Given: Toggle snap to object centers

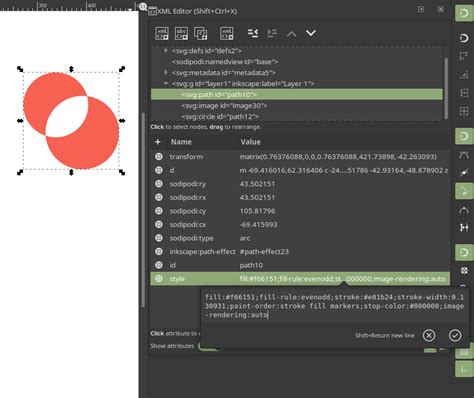Looking at the screenshot, I should point(464,270).
